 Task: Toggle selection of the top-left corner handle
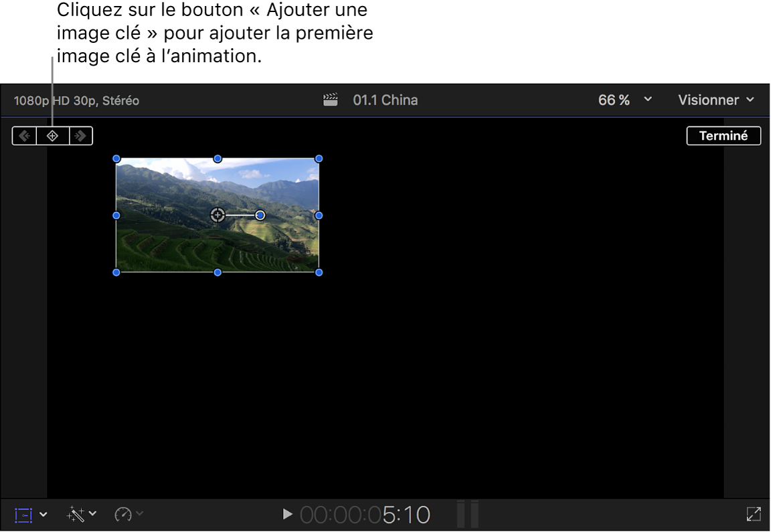pos(116,159)
